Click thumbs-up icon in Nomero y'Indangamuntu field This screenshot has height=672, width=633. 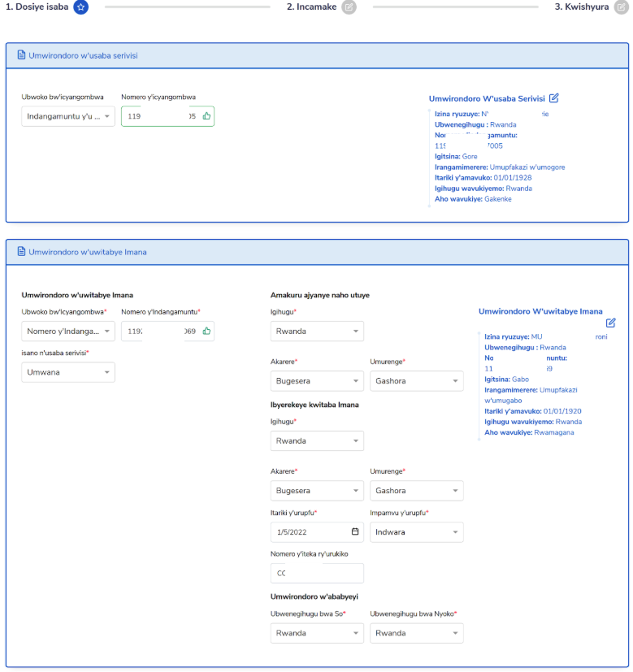pyautogui.click(x=206, y=331)
